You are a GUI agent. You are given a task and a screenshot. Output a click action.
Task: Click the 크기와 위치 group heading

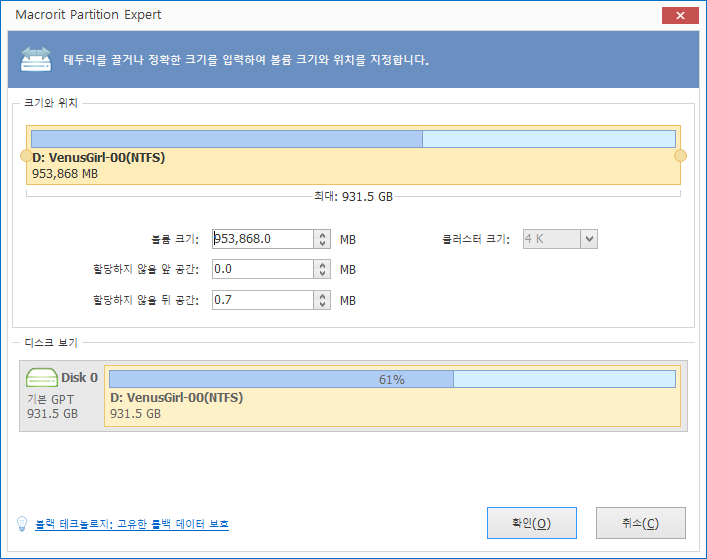(50, 103)
